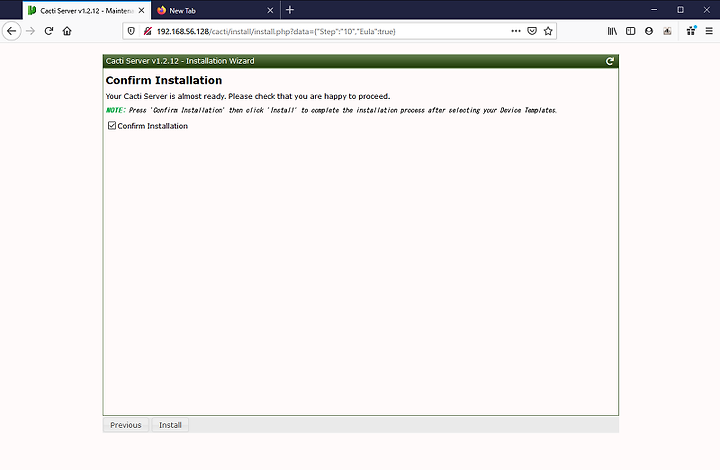Image resolution: width=720 pixels, height=470 pixels.
Task: Toggle the Confirm Installation checkbox
Action: [112, 125]
